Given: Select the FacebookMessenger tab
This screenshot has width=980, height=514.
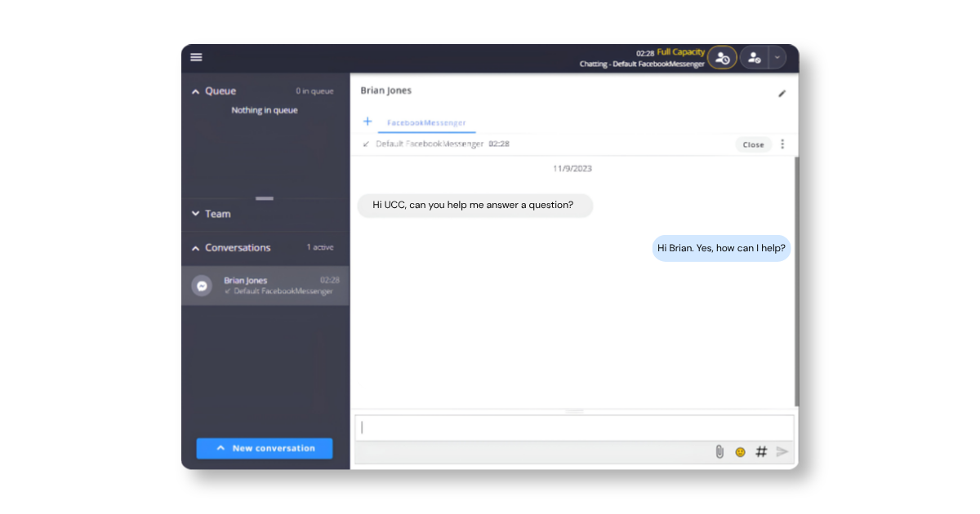Looking at the screenshot, I should pos(426,122).
